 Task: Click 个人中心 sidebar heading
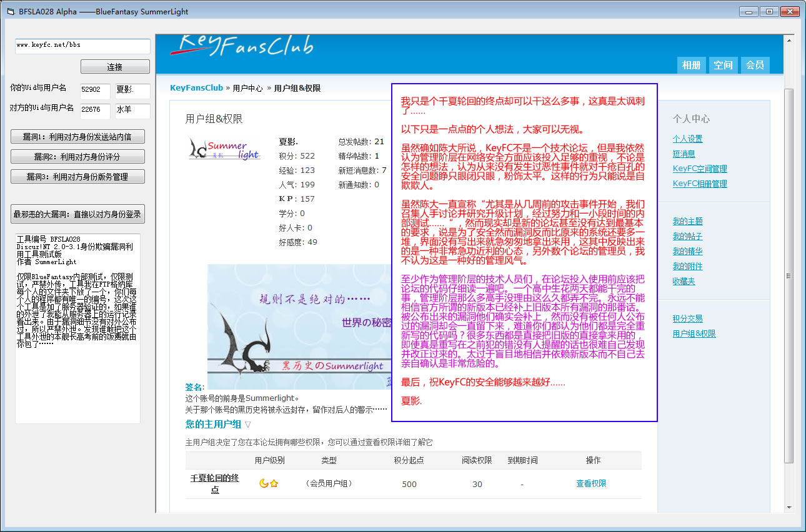tap(691, 119)
